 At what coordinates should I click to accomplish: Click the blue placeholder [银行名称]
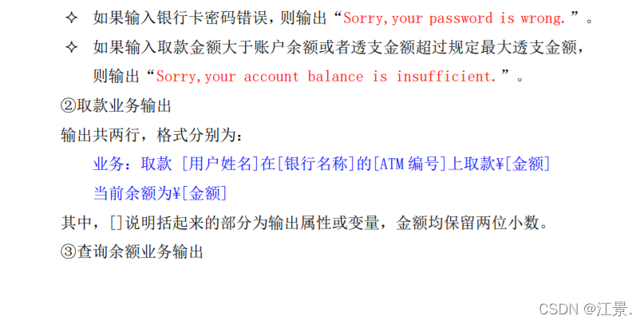(316, 164)
